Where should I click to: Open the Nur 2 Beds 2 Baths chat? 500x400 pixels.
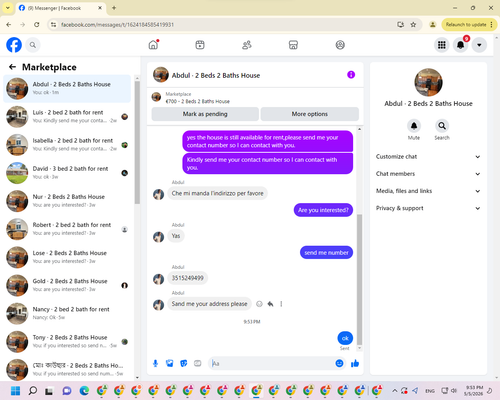click(67, 201)
